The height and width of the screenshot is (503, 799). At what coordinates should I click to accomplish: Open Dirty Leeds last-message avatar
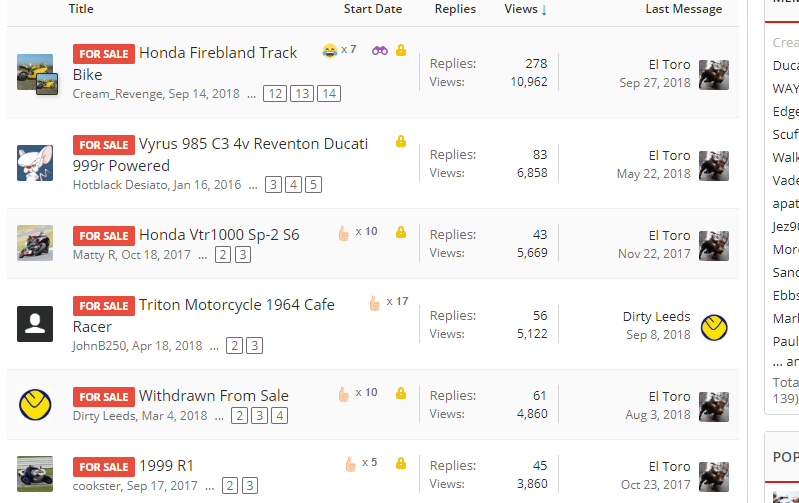pos(714,327)
